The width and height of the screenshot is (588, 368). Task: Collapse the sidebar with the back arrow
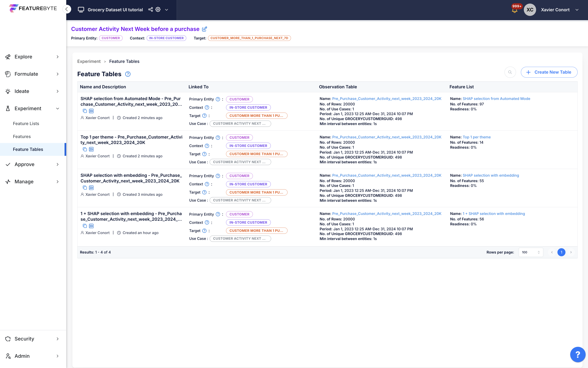[67, 9]
